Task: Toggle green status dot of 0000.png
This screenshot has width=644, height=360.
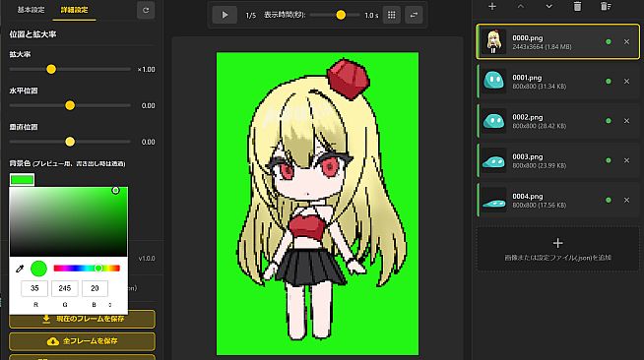Action: tap(609, 42)
